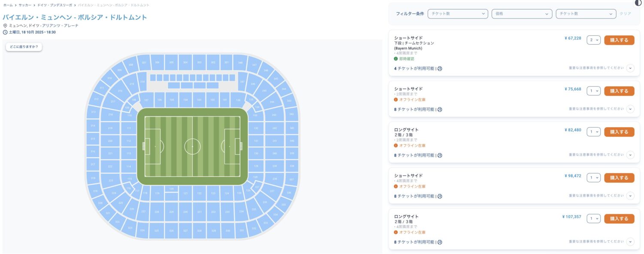This screenshot has height=254, width=644.
Task: Click the printer icon on the ¥67,228 listing
Action: click(440, 69)
